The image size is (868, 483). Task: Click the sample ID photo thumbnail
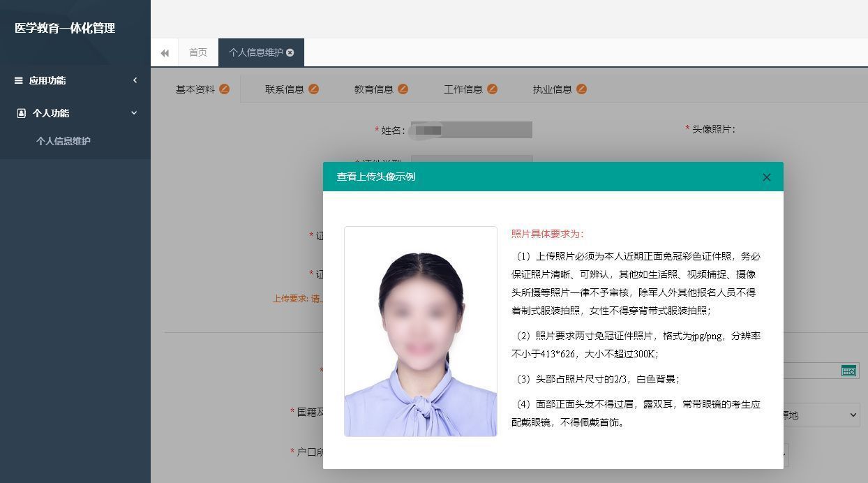[420, 332]
